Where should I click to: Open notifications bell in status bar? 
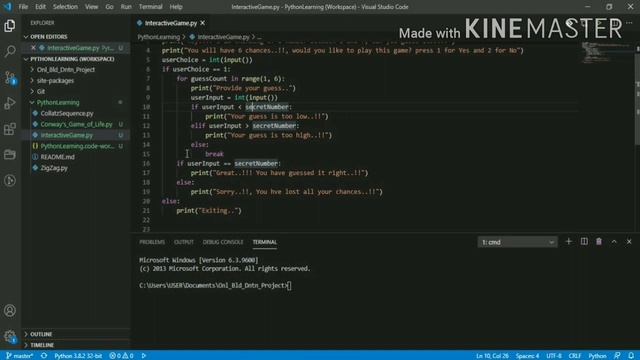[631, 356]
